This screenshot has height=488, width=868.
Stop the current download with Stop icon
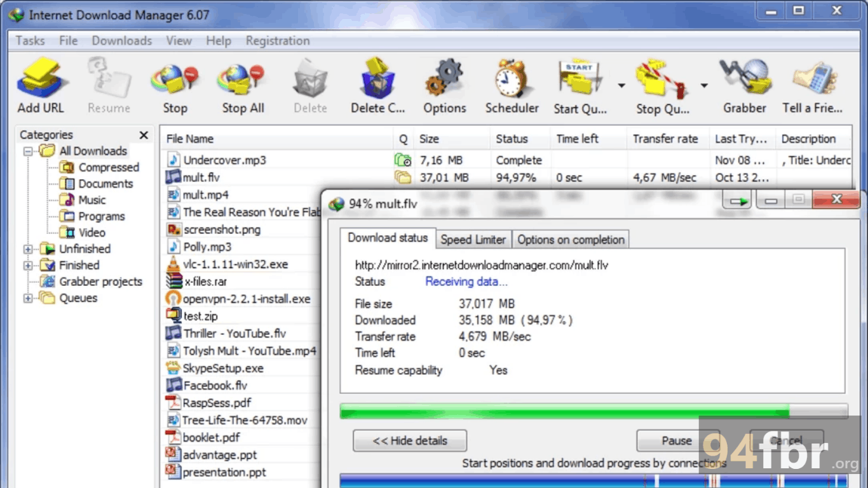175,79
